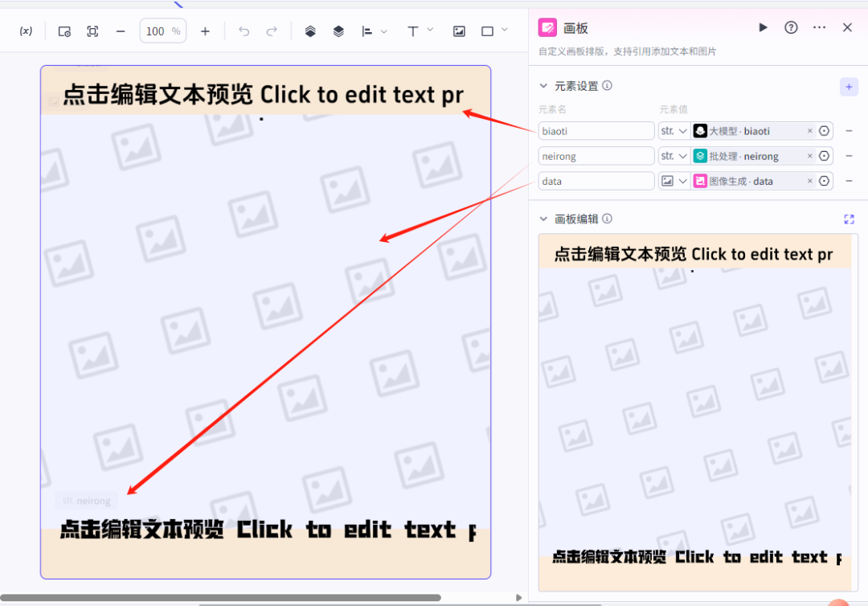Click the data element name field

596,181
